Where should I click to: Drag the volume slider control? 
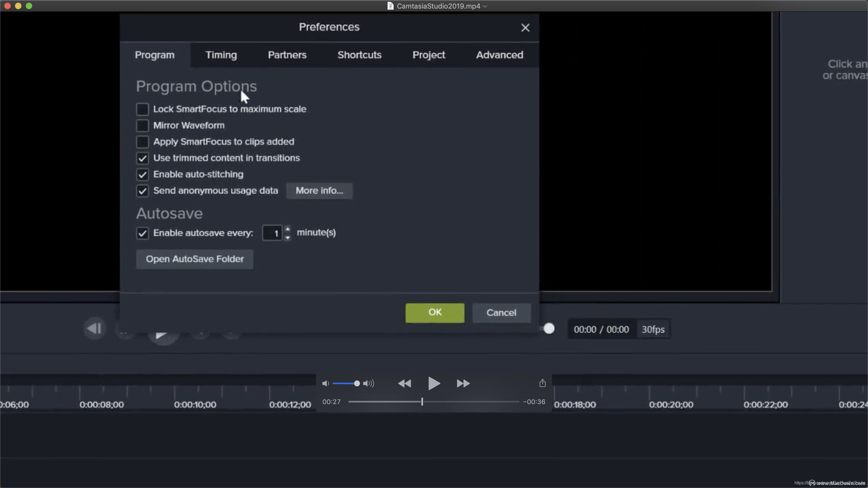pos(356,383)
